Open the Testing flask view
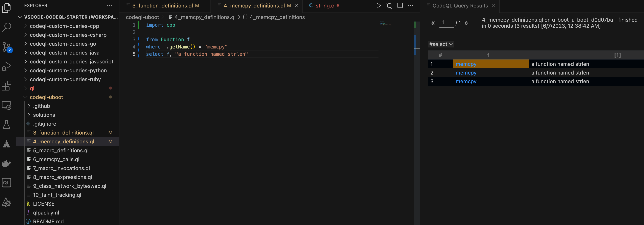Screen dimensions: 644x225 (x=6, y=124)
